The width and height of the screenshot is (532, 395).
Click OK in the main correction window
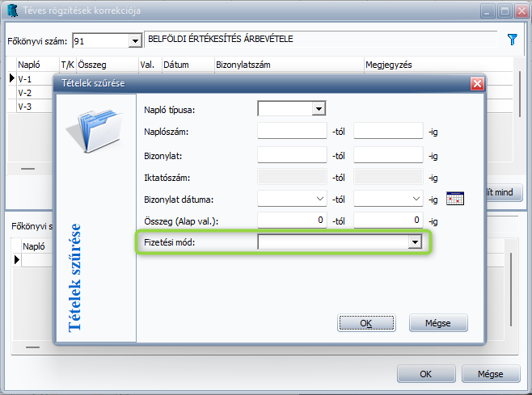click(426, 374)
